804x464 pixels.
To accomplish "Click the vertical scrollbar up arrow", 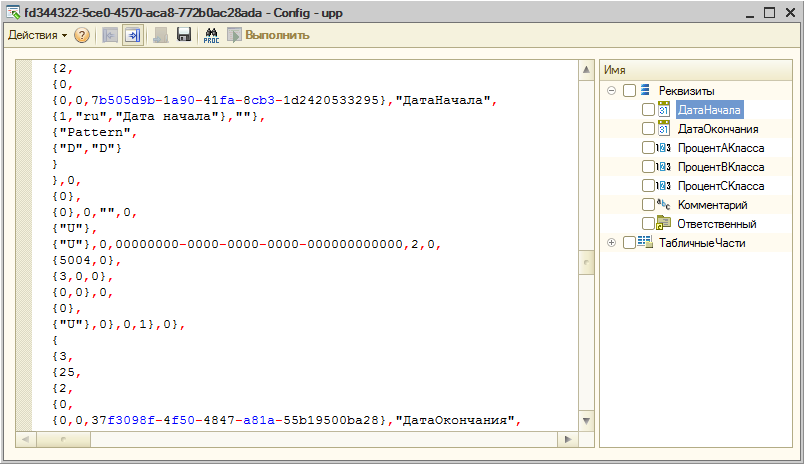I will [x=586, y=69].
